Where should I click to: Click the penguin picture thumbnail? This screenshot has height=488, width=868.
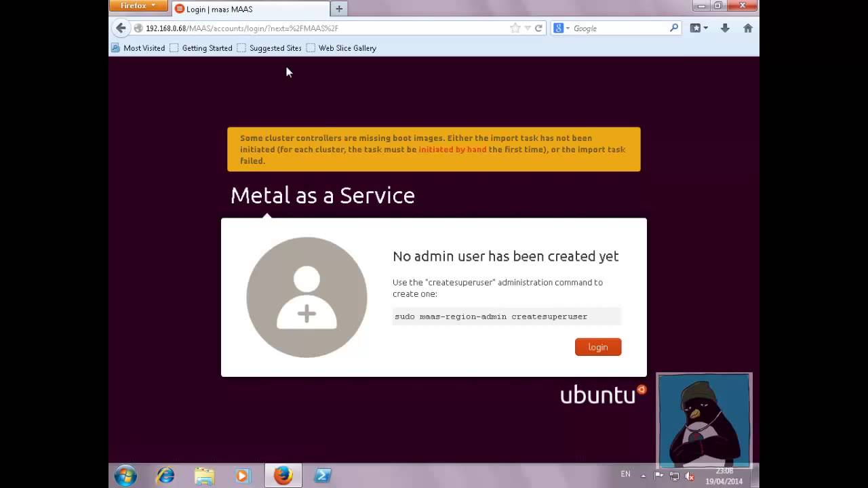coord(704,420)
